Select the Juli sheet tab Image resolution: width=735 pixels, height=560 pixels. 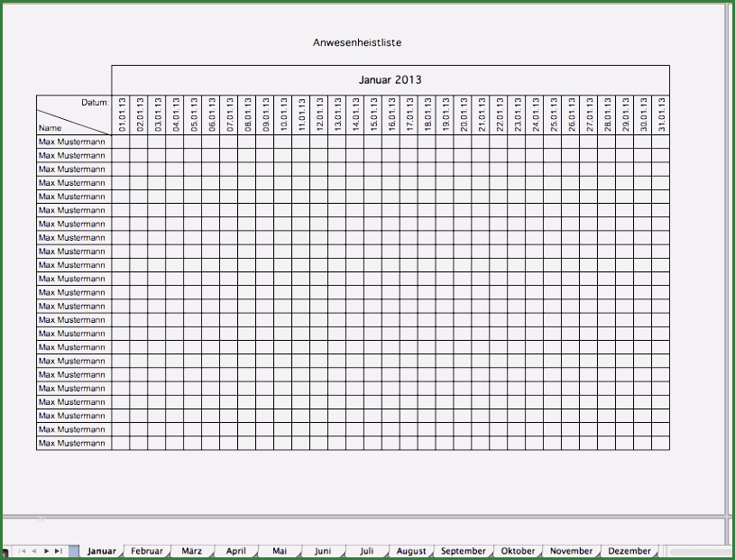pyautogui.click(x=366, y=550)
